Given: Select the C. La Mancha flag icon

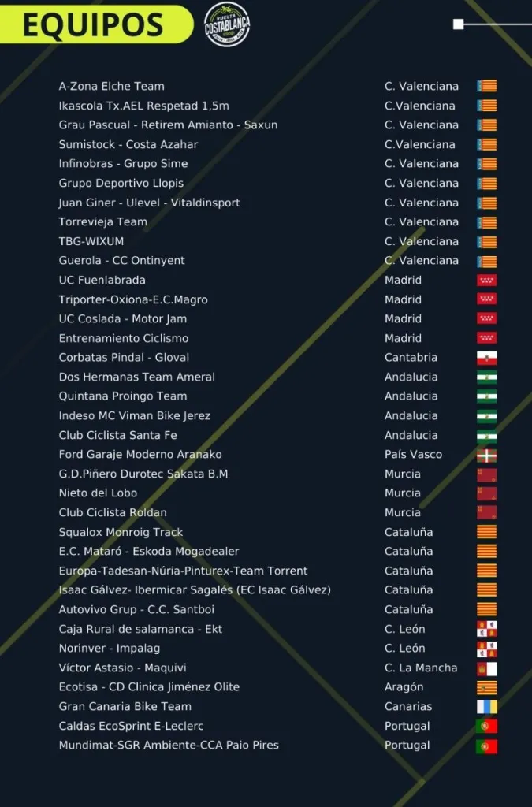Looking at the screenshot, I should point(486,668).
